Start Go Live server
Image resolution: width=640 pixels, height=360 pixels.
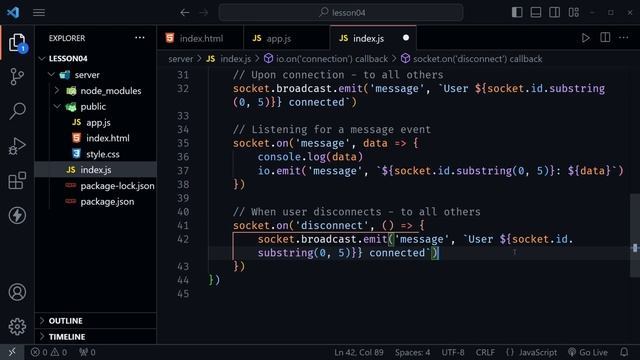588,352
